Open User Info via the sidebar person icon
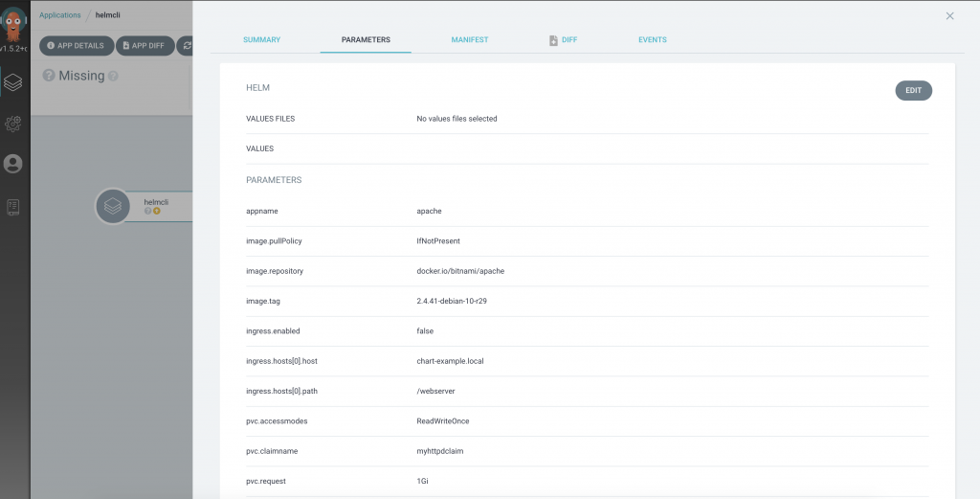This screenshot has width=980, height=499. pos(13,164)
